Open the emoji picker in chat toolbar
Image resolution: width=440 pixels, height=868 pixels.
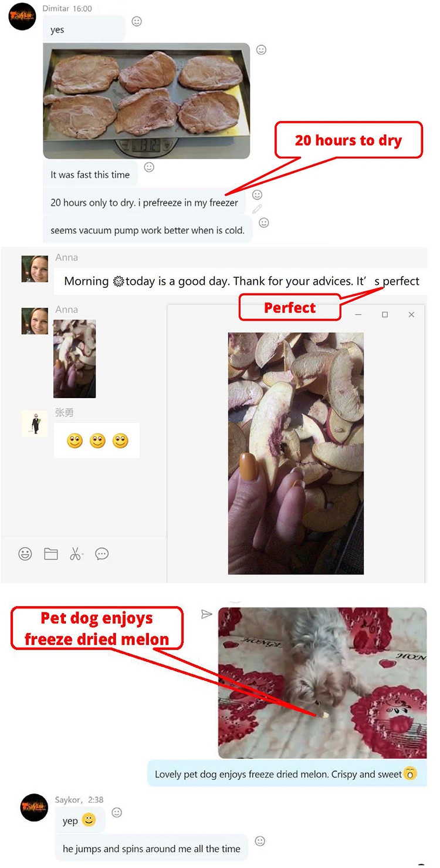[x=25, y=554]
